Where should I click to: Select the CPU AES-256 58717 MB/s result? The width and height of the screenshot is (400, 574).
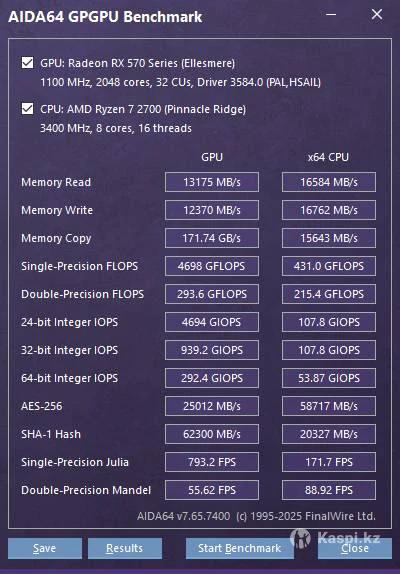(x=329, y=406)
